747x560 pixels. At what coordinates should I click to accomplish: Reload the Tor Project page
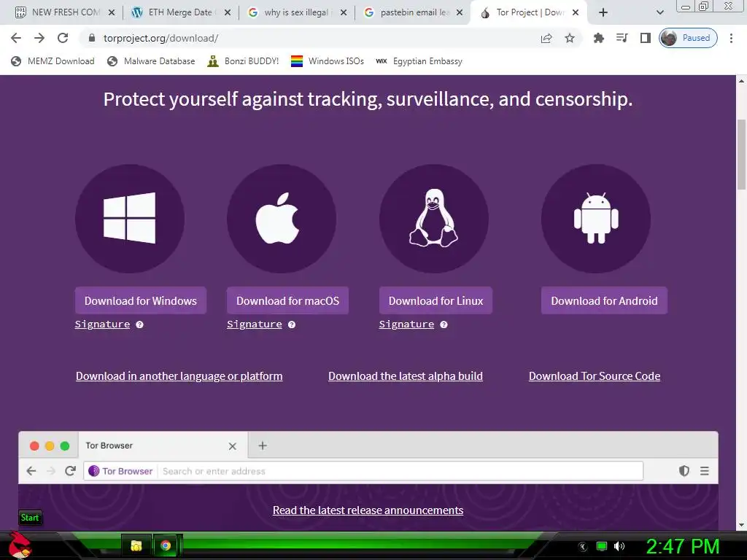coord(63,38)
